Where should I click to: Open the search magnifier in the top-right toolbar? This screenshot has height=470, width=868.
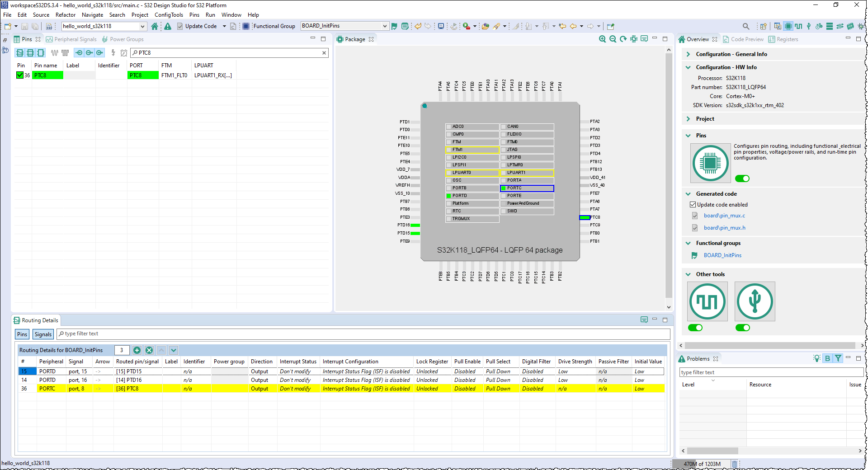tap(746, 26)
